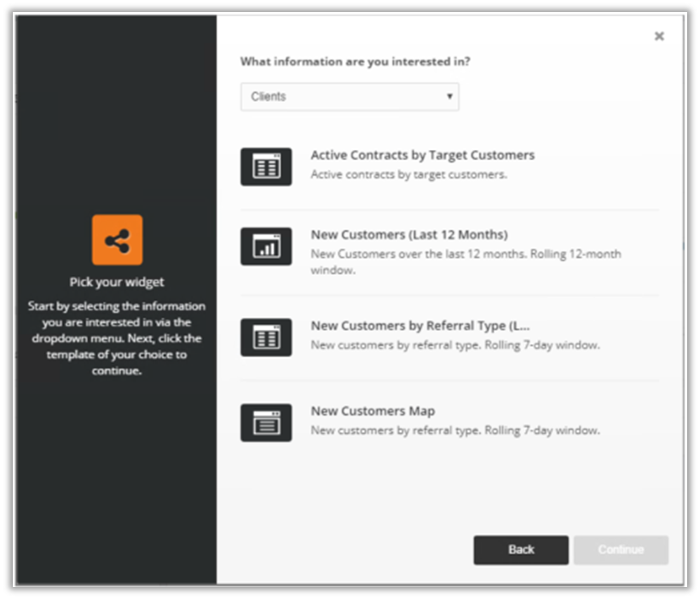This screenshot has height=599, width=700.
Task: Click the New Customers bar chart icon
Action: [x=266, y=246]
